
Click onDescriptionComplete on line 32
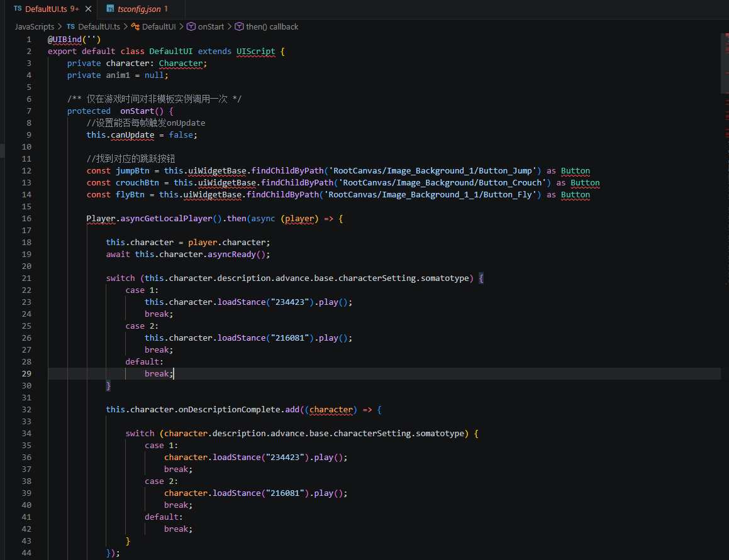(229, 410)
